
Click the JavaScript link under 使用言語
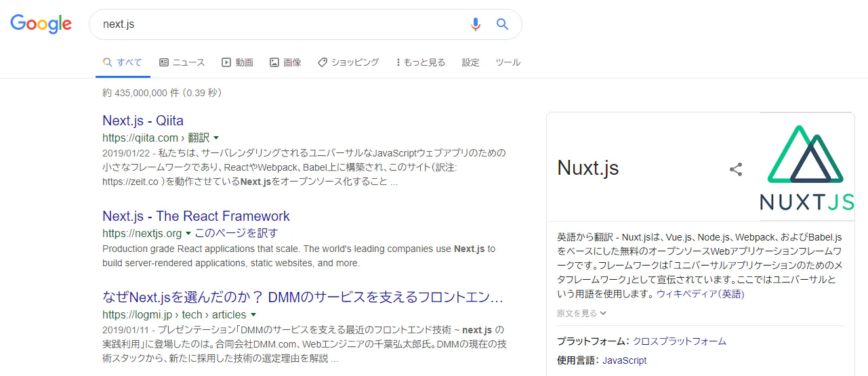pos(625,360)
